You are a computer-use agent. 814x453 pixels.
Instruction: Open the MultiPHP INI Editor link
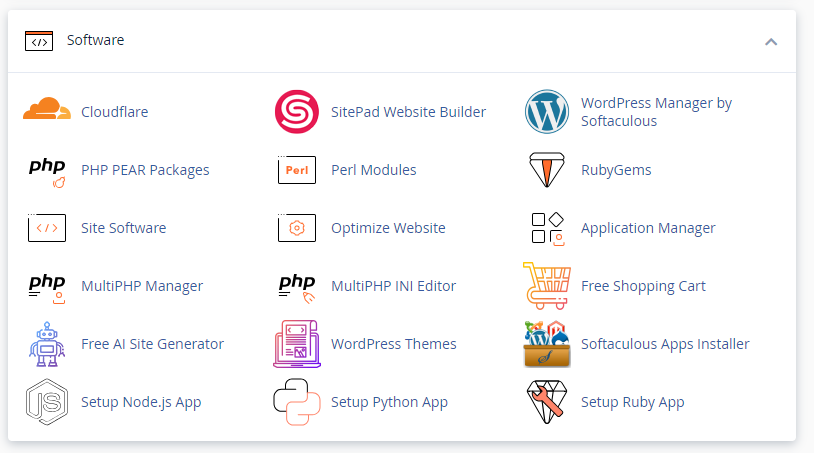point(394,286)
